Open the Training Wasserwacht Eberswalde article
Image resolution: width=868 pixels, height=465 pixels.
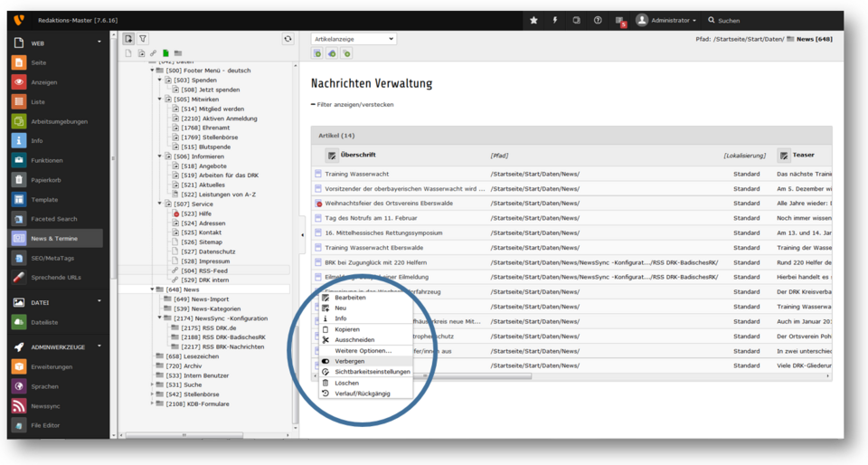click(x=374, y=247)
